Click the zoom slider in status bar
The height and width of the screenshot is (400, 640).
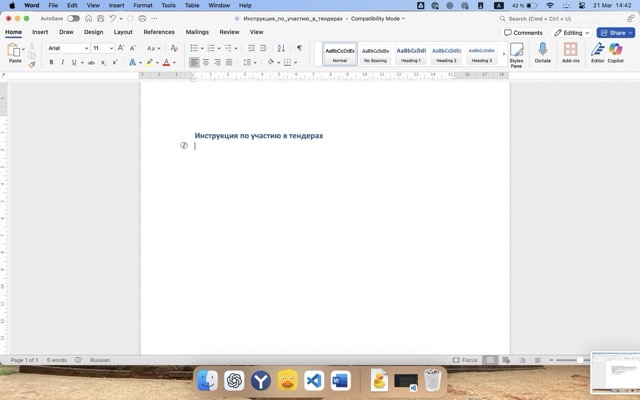tap(578, 360)
